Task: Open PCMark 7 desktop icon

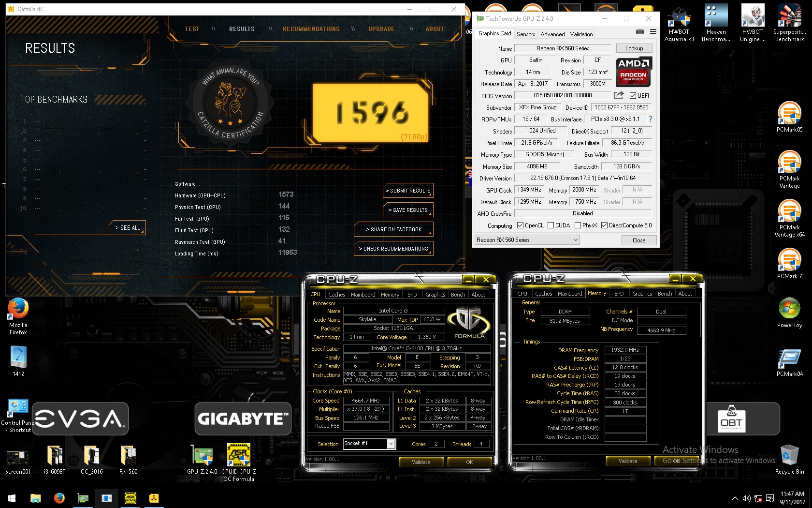Action: [789, 264]
